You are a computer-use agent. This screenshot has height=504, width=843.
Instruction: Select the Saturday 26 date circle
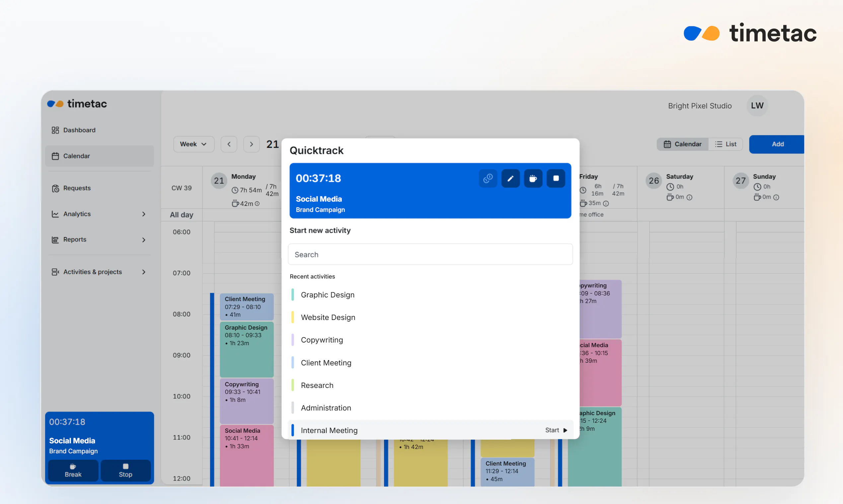tap(654, 181)
